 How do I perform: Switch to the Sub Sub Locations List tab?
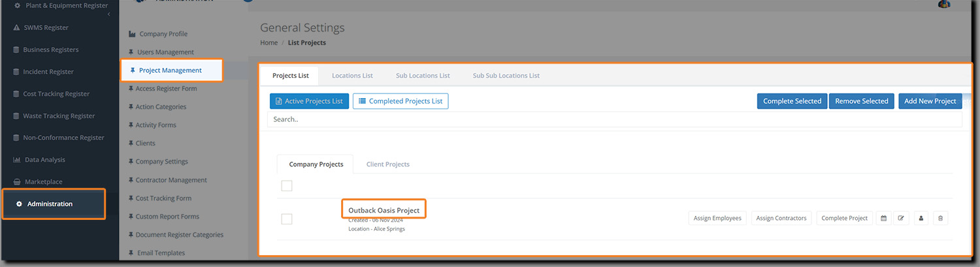[506, 75]
